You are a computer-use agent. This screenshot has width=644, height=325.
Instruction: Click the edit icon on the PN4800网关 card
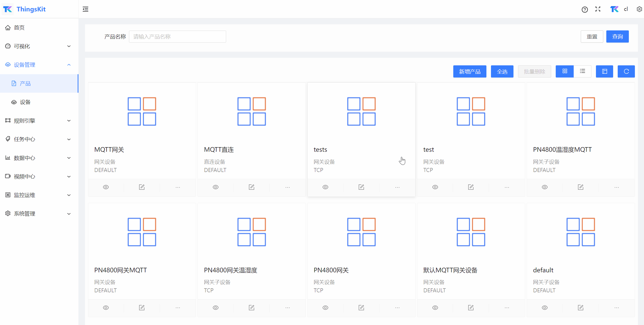(361, 308)
